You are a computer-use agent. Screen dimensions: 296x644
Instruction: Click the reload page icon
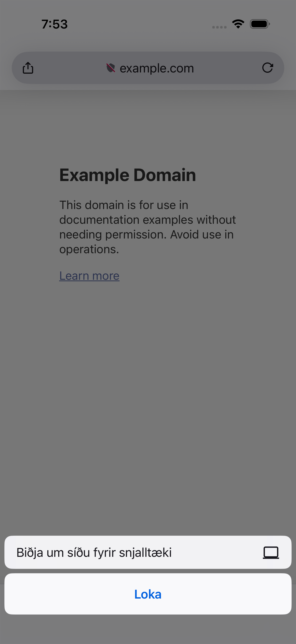coord(268,68)
